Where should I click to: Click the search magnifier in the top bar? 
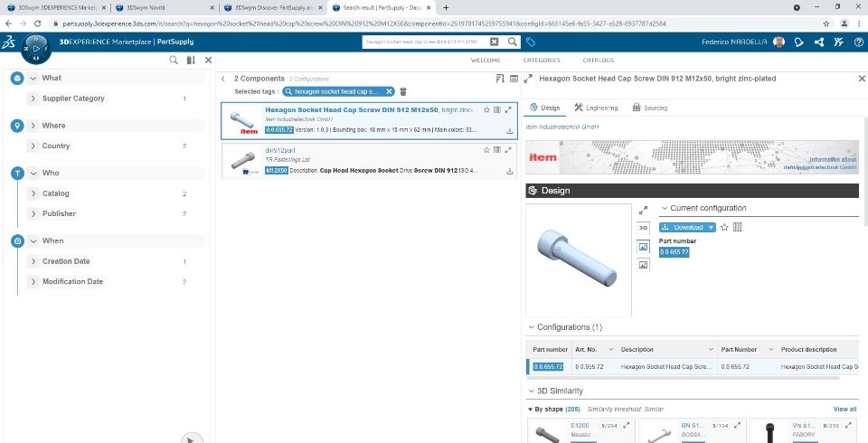pyautogui.click(x=513, y=42)
